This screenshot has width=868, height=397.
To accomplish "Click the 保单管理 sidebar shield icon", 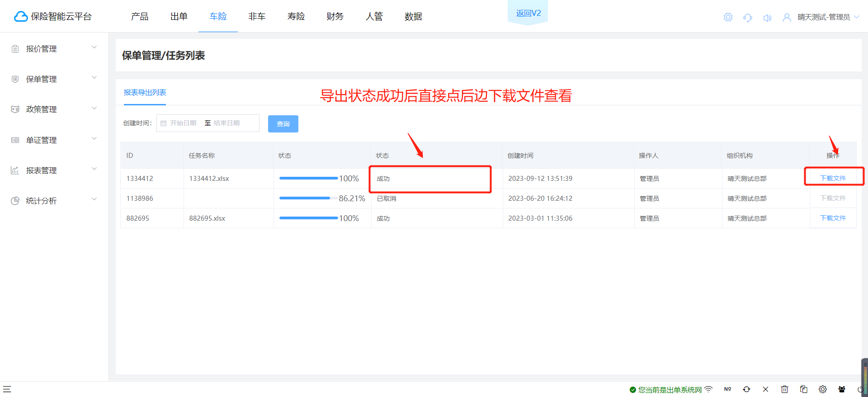I will [x=15, y=79].
